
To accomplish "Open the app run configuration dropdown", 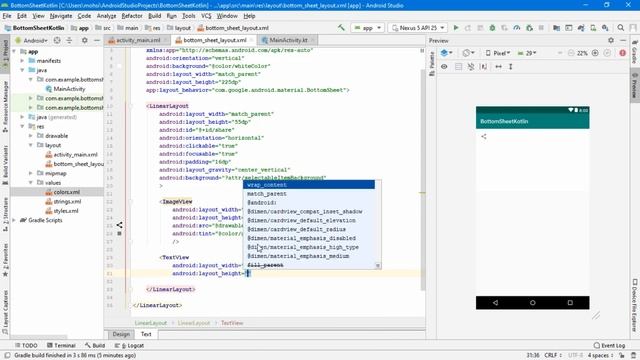I will pos(367,28).
